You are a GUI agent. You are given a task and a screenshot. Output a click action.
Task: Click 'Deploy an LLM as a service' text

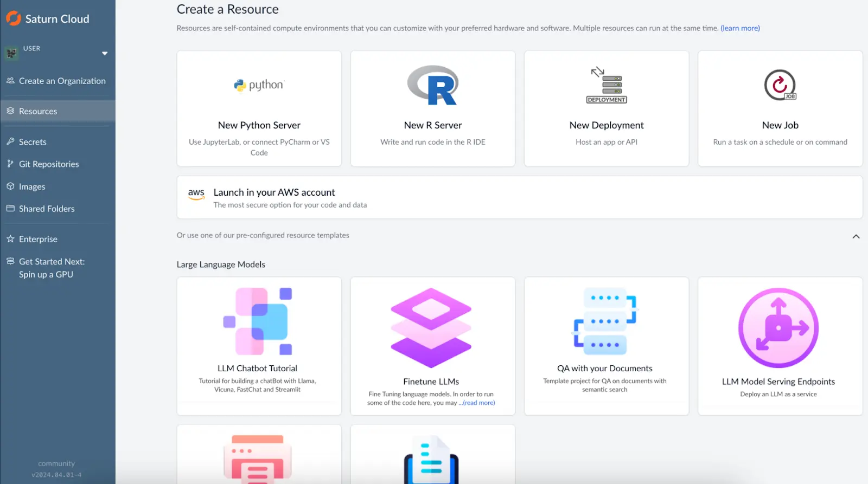778,394
